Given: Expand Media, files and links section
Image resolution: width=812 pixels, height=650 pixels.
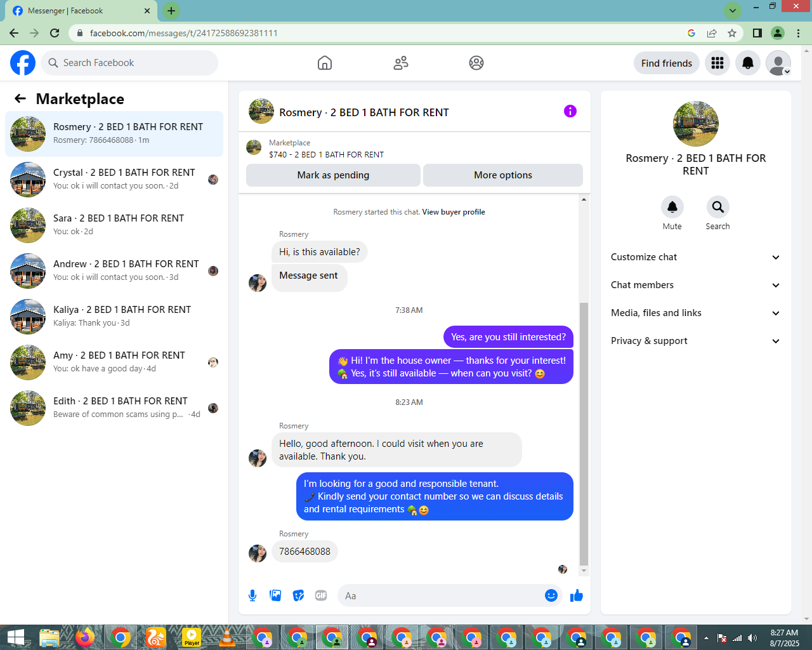Looking at the screenshot, I should 696,313.
